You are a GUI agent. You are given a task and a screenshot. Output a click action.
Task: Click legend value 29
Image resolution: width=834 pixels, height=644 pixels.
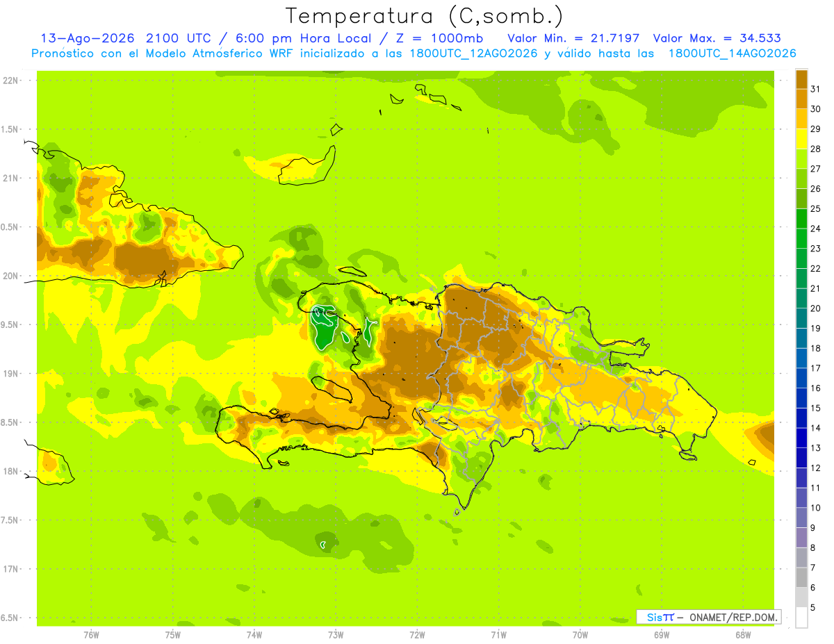pyautogui.click(x=816, y=129)
